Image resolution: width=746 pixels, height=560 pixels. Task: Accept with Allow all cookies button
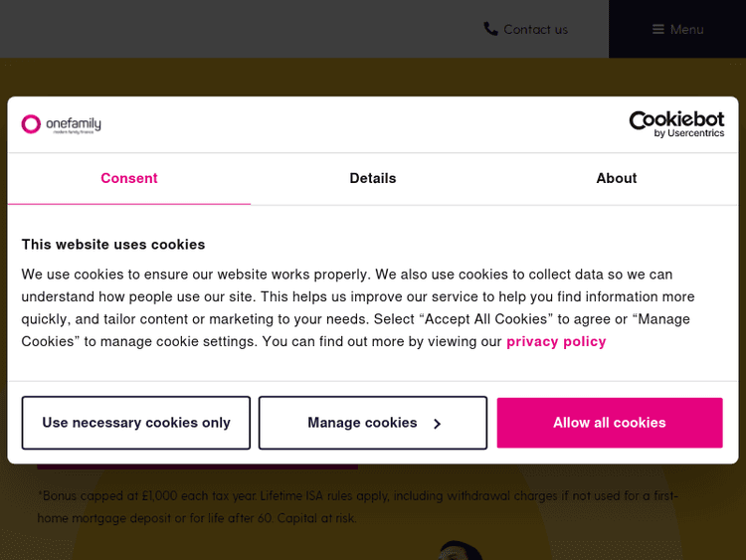click(x=609, y=423)
